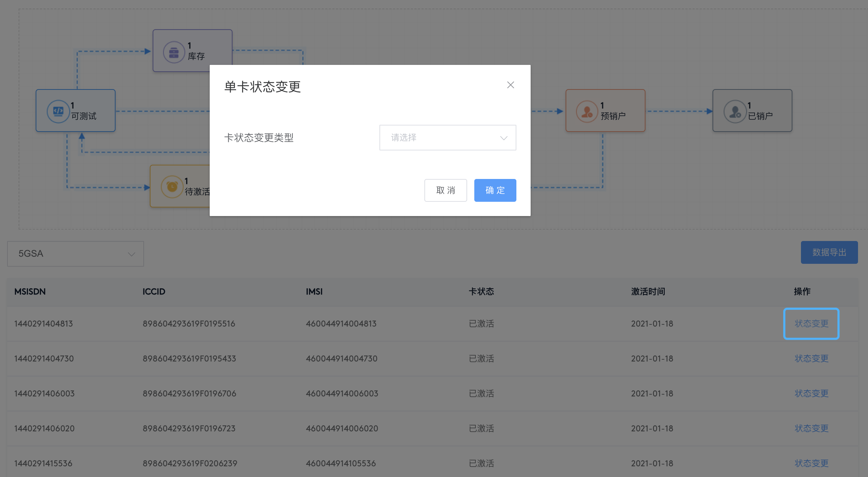Click 状态变更 on row 1440291404730
Viewport: 868px width, 477px height.
(x=811, y=358)
